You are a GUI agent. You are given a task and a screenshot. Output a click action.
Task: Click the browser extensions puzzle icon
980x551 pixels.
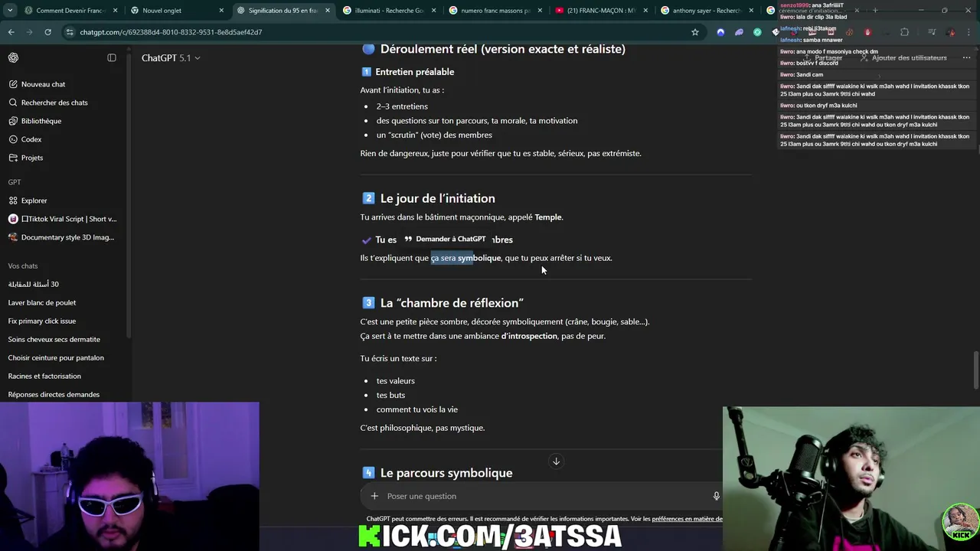[x=904, y=32]
